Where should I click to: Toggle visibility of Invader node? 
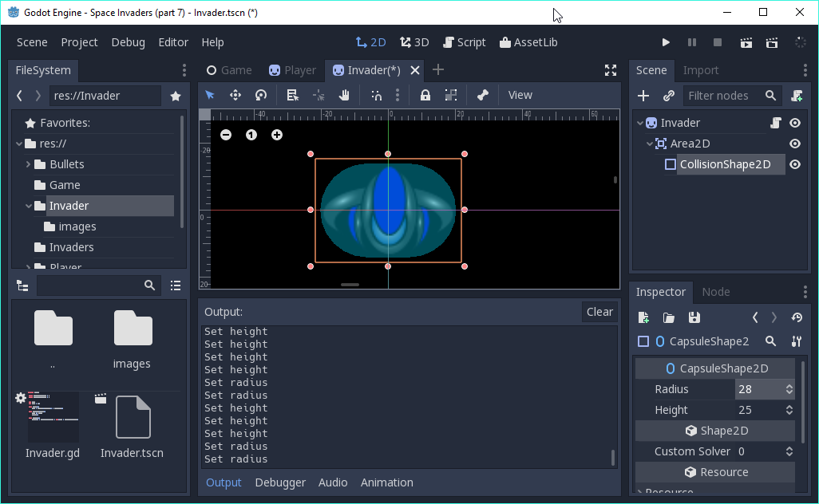coord(795,123)
